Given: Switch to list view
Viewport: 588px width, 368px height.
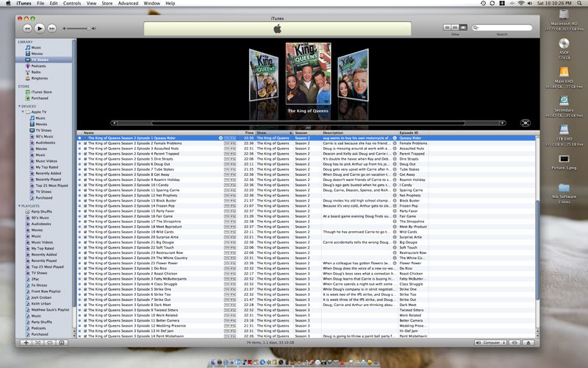Looking at the screenshot, I should [447, 27].
